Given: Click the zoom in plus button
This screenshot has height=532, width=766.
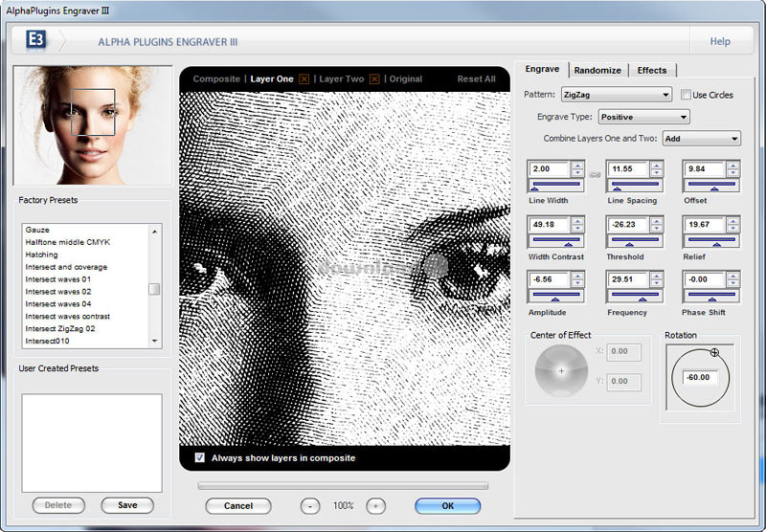Looking at the screenshot, I should click(x=375, y=505).
